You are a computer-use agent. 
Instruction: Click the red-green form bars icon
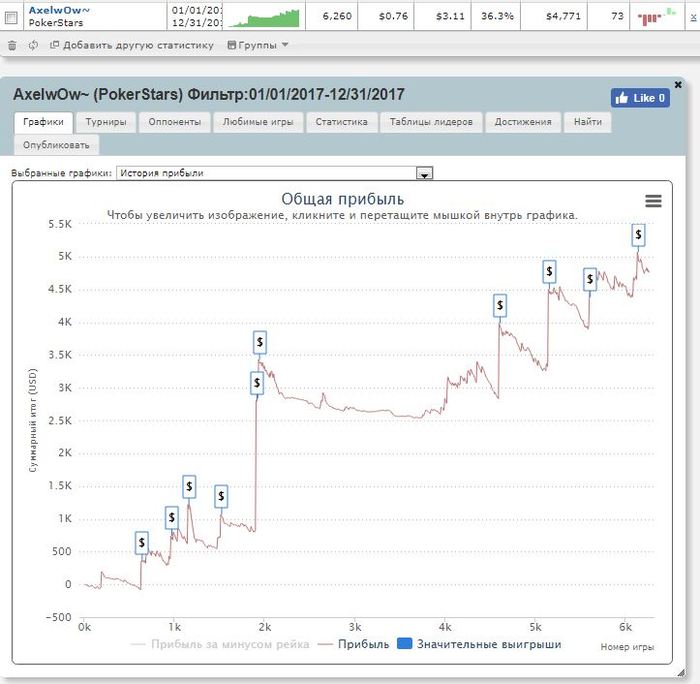point(656,16)
